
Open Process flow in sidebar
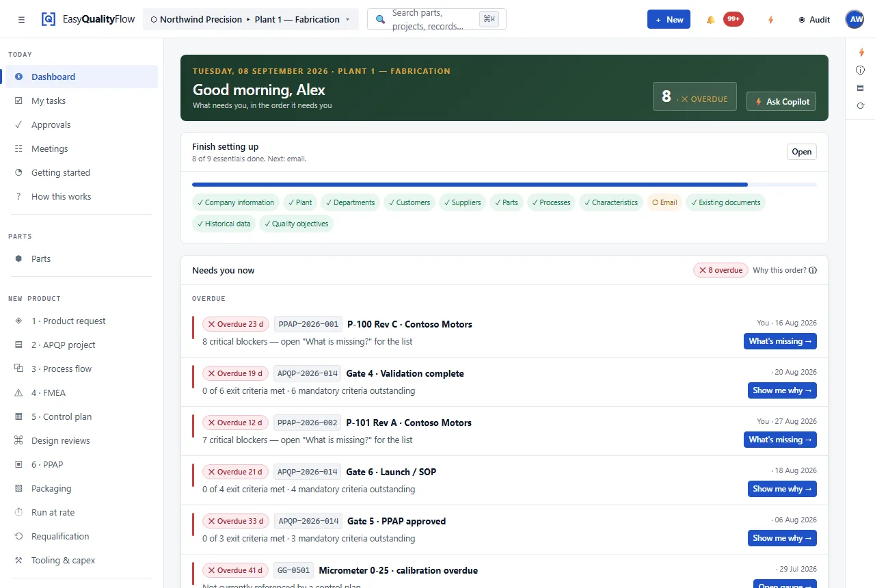(x=81, y=369)
